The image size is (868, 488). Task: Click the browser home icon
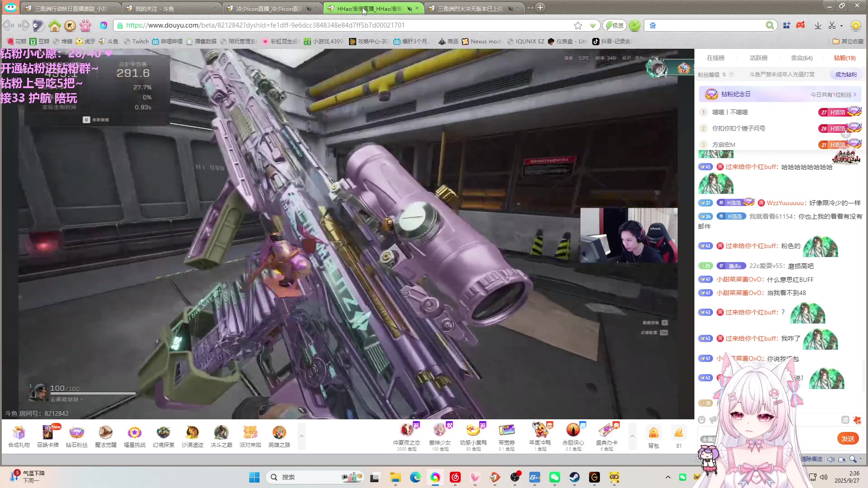(x=55, y=26)
